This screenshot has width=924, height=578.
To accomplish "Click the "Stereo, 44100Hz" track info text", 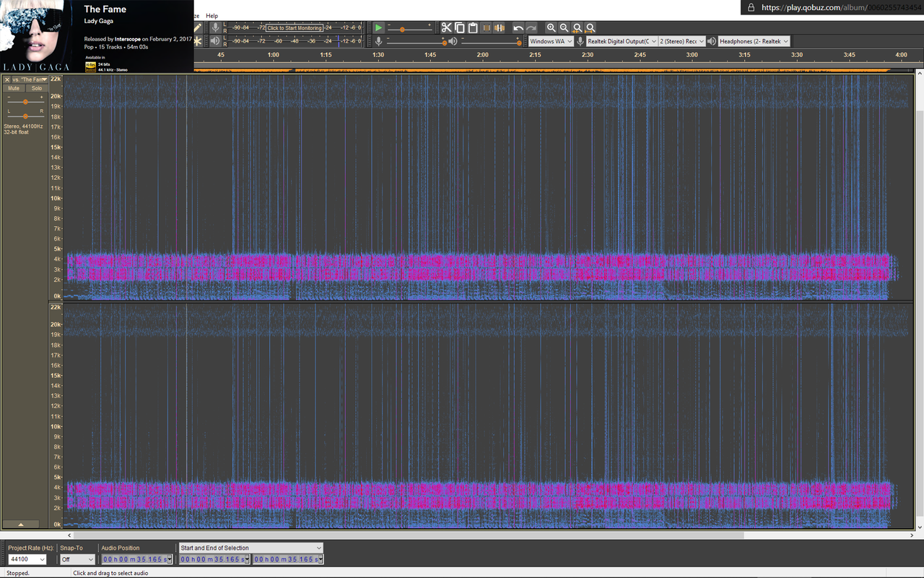I will coord(24,126).
